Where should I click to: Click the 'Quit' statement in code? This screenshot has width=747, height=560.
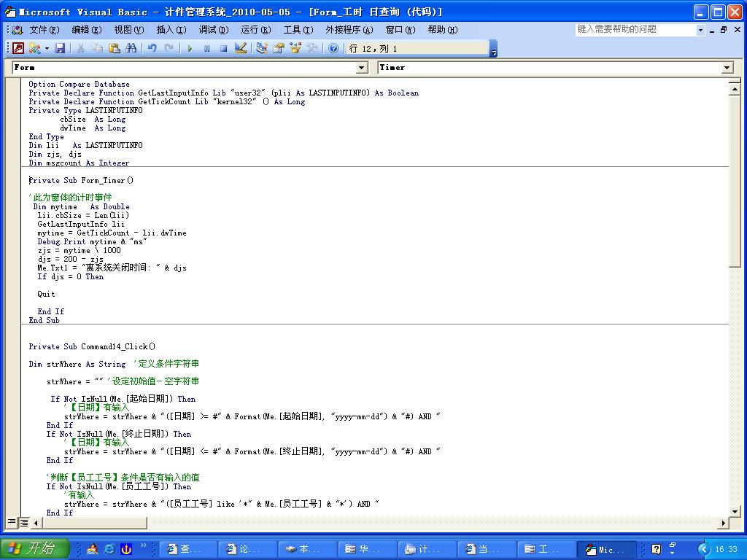[46, 295]
